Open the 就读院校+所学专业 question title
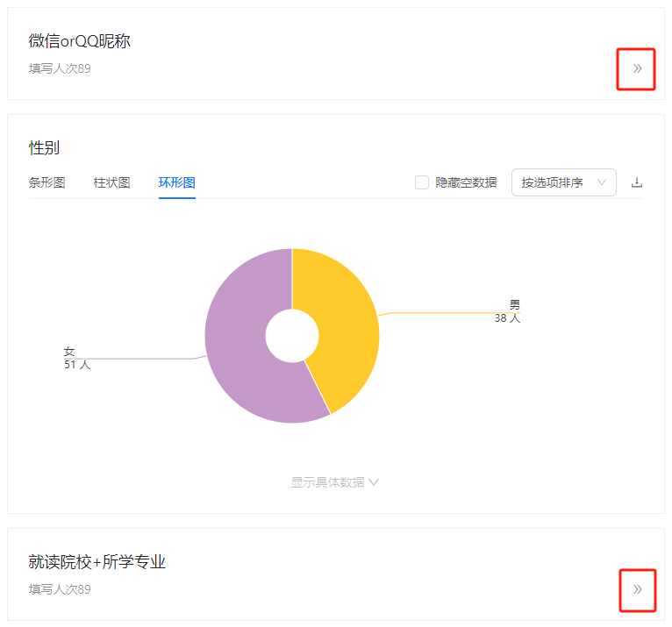 point(97,562)
